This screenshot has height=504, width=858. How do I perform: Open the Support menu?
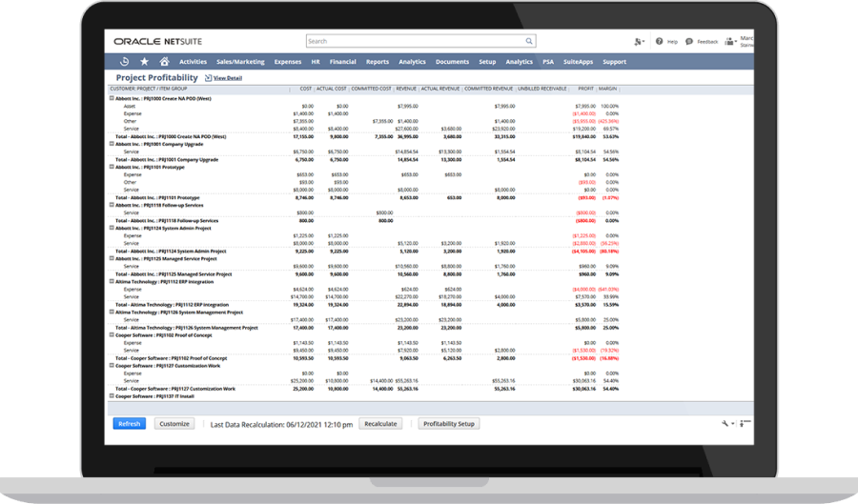click(615, 62)
